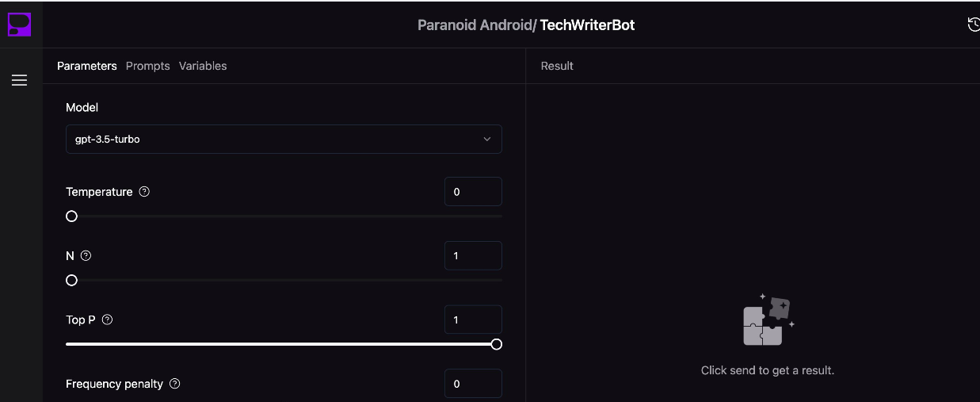Open the hamburger sidebar menu
Viewport: 980px width, 402px height.
pos(20,80)
